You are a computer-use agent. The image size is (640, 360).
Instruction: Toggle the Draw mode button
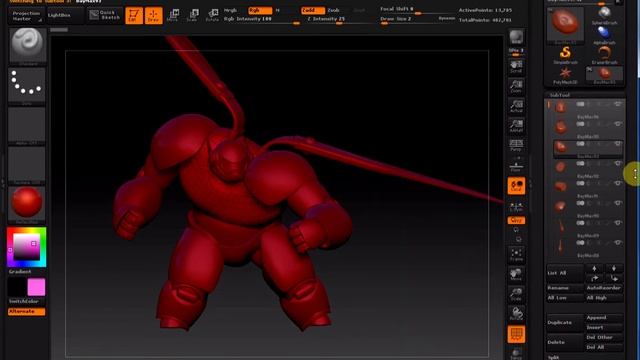tap(153, 16)
